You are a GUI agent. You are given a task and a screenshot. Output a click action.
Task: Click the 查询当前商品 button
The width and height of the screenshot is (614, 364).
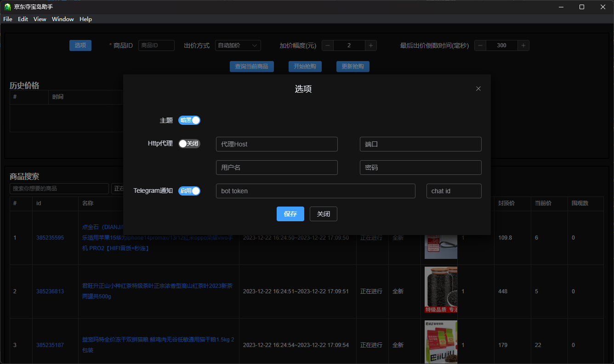click(252, 67)
